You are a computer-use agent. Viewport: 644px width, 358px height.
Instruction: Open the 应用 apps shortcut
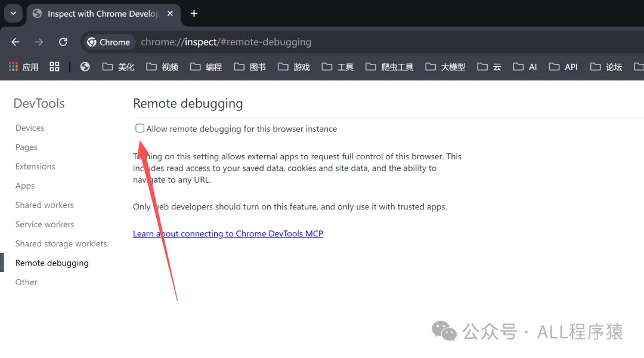pyautogui.click(x=24, y=67)
